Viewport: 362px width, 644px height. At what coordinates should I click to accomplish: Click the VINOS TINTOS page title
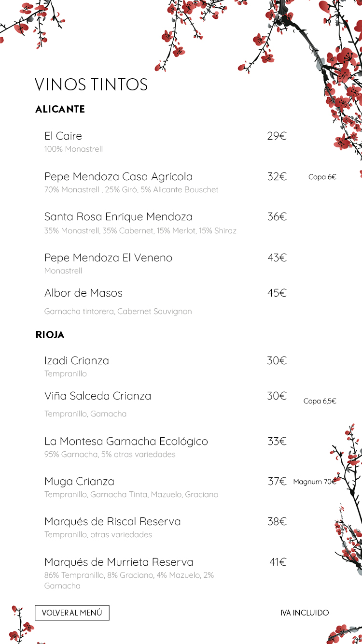coord(91,85)
